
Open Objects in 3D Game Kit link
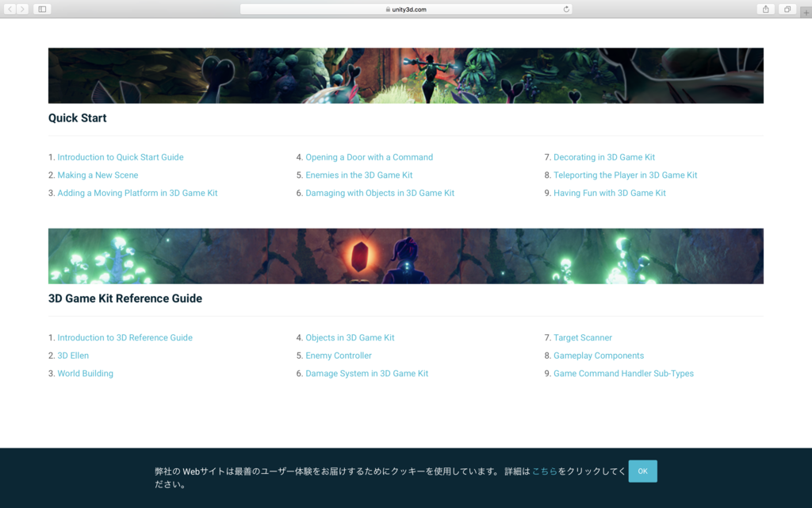click(x=350, y=337)
